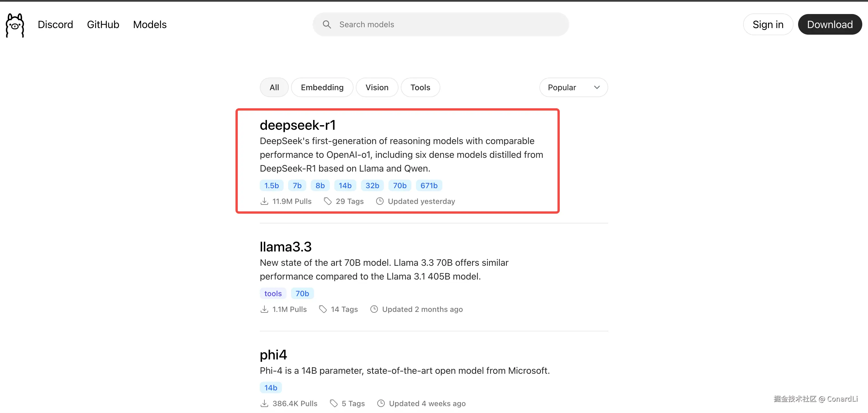
Task: Click the deepseek-r1 pulls download icon
Action: pyautogui.click(x=264, y=201)
